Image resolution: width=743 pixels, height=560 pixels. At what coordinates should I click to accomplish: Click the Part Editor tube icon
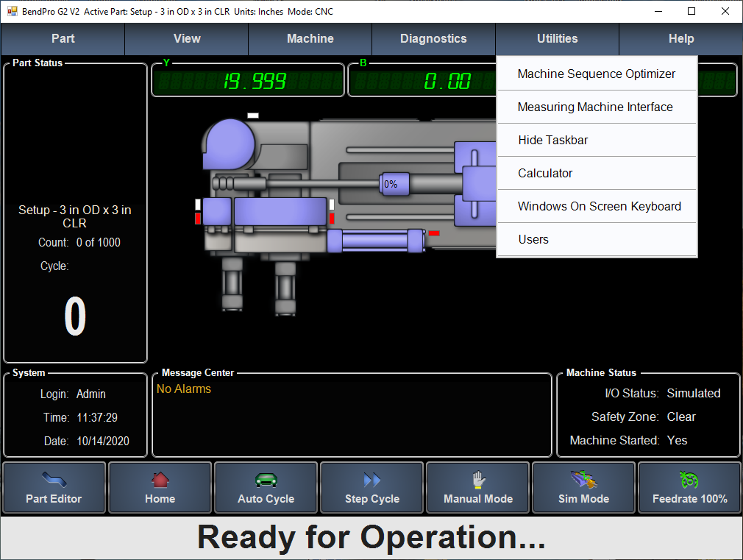pyautogui.click(x=54, y=480)
